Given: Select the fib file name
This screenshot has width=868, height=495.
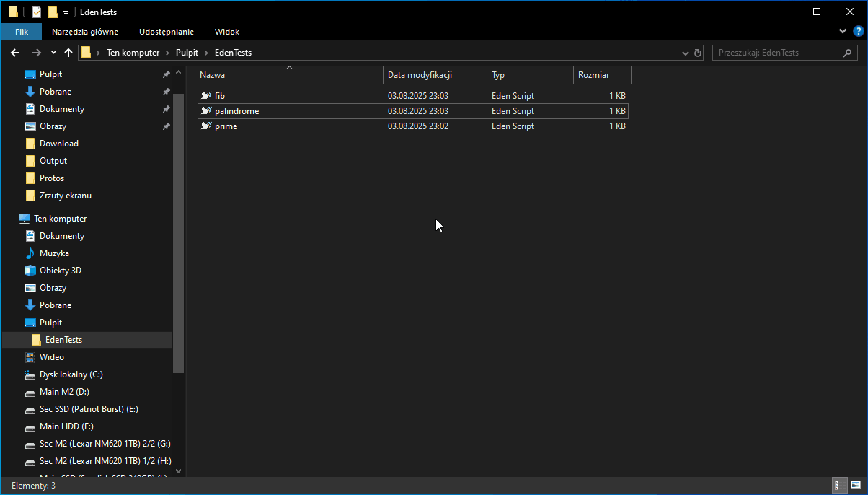Looking at the screenshot, I should [x=220, y=96].
